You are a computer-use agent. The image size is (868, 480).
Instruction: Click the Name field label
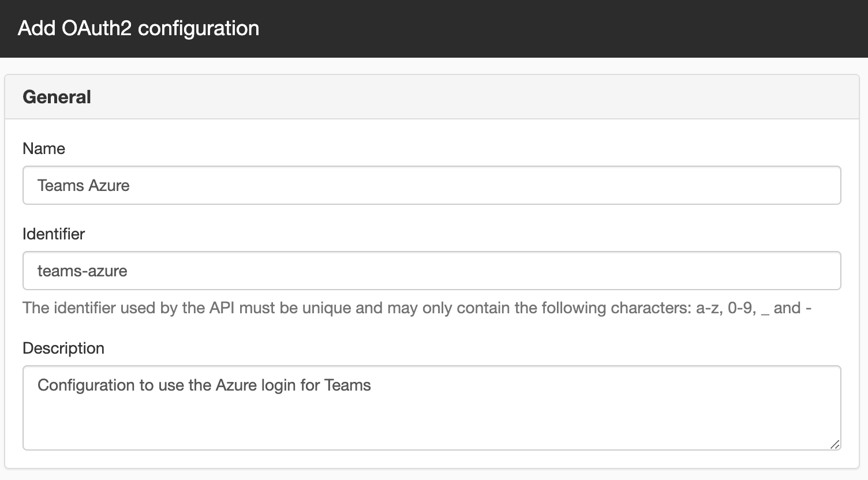point(44,148)
